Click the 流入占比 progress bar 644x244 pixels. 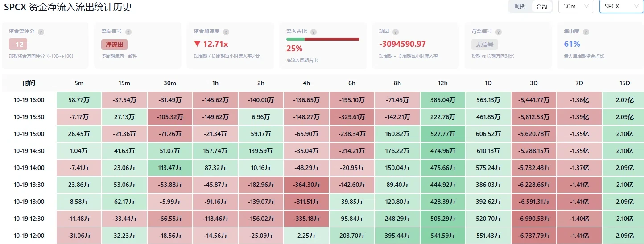pos(323,39)
